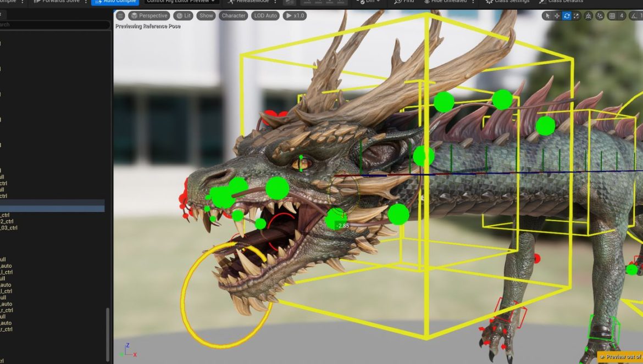Open the Show menu in viewport
Screen dimensions: 643x364
coord(206,16)
